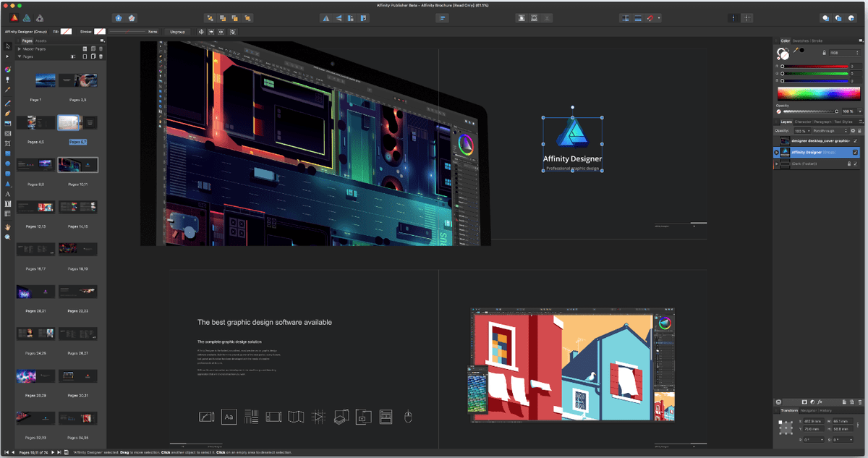Expand the Master Pages section
The height and width of the screenshot is (458, 868).
[x=20, y=48]
